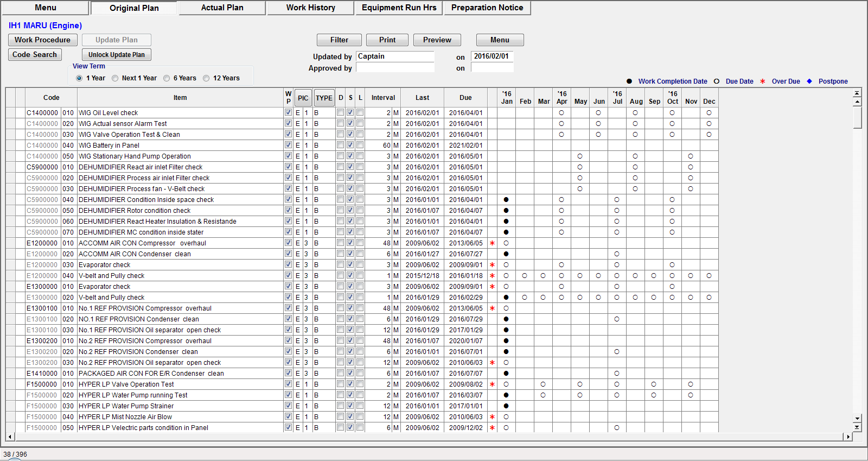Click overdue asterisk for ACCOMM AIR CON Compressor overhaul
868x461 pixels.
pyautogui.click(x=492, y=243)
